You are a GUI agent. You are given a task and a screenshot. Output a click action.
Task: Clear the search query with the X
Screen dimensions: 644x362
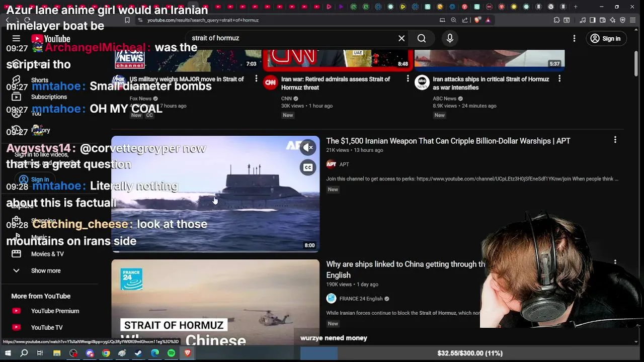click(x=401, y=38)
